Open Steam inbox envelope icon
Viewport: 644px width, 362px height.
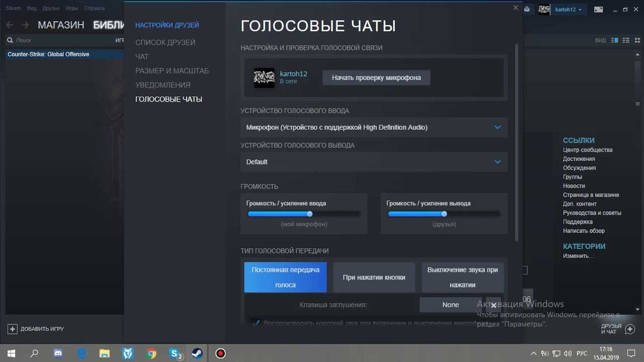coord(527,9)
